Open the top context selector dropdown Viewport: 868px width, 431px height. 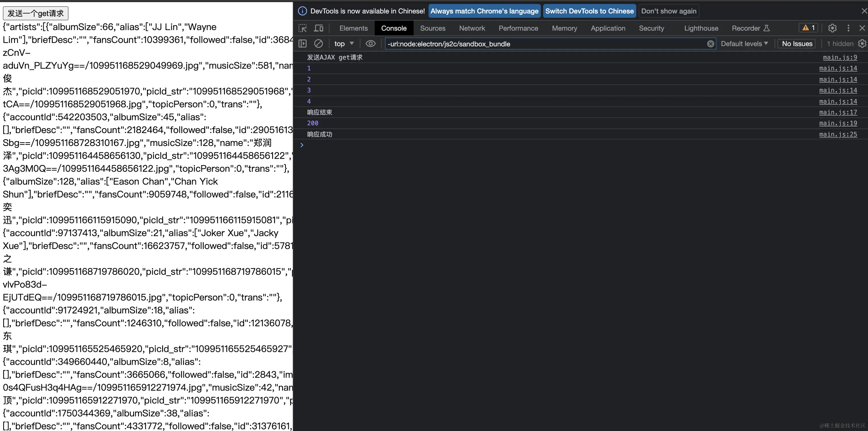pos(344,44)
